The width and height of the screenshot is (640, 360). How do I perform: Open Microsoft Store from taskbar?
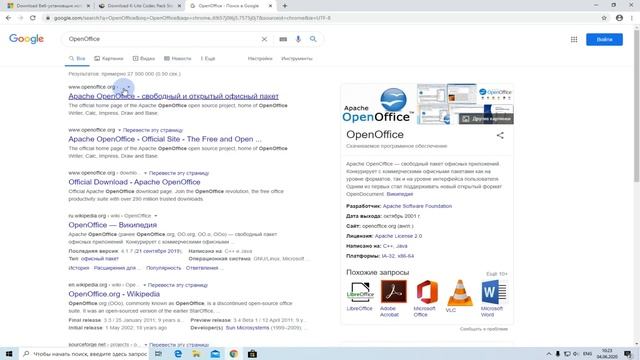[252, 354]
